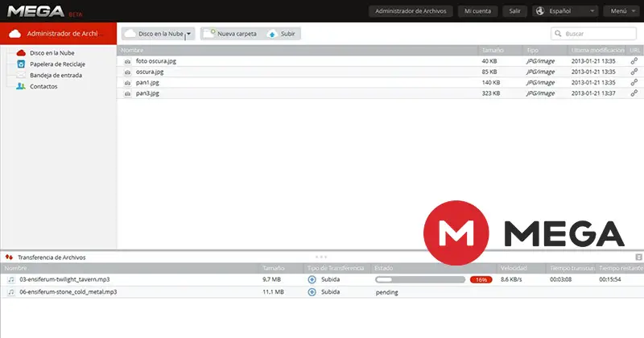This screenshot has width=644, height=338.
Task: Open Bandeja de entrada in the sidebar
Action: 56,75
